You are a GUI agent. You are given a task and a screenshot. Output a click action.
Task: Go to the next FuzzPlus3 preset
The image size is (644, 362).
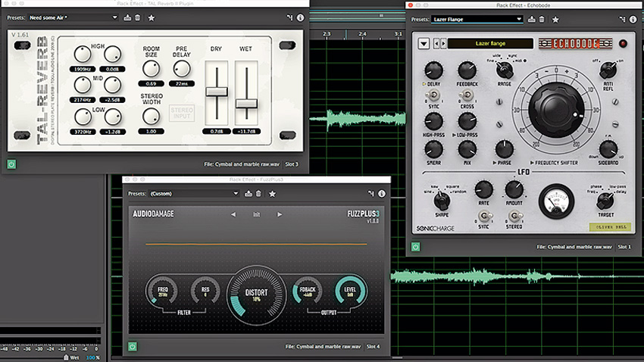280,214
